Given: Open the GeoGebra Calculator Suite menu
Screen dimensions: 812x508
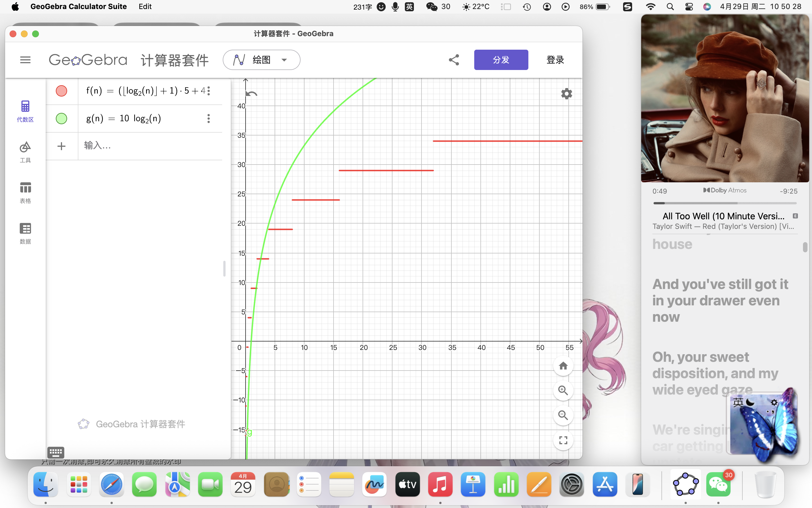Looking at the screenshot, I should (x=78, y=7).
